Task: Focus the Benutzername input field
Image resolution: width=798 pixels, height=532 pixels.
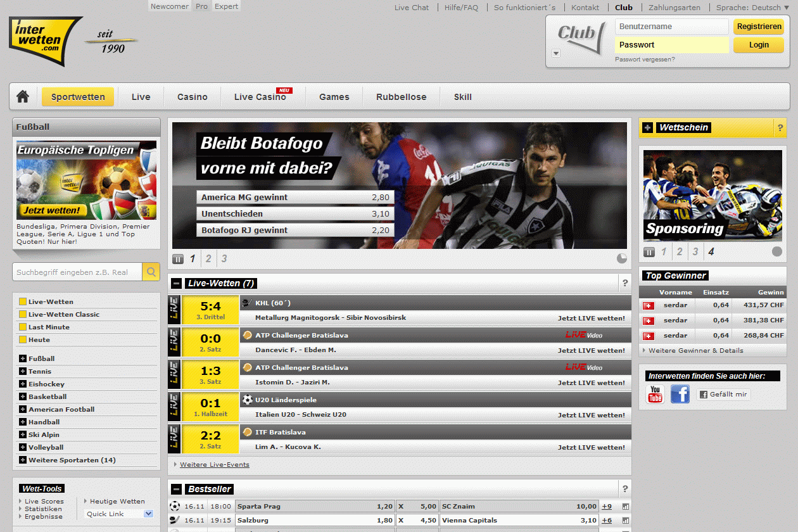Action: tap(672, 27)
